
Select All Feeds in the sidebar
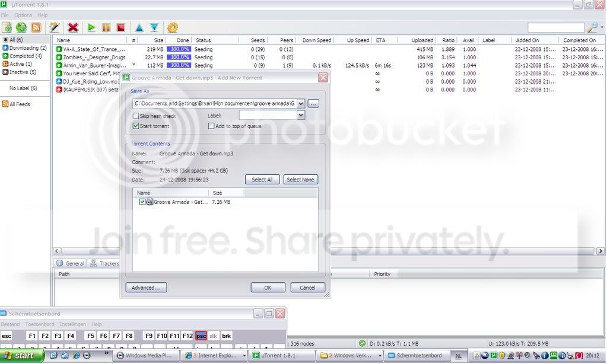click(x=16, y=104)
